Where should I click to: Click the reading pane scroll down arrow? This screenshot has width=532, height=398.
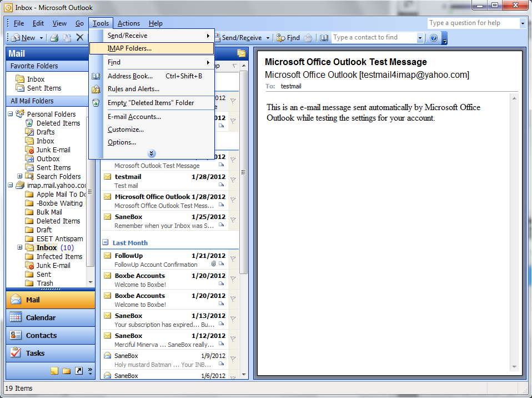click(x=514, y=367)
